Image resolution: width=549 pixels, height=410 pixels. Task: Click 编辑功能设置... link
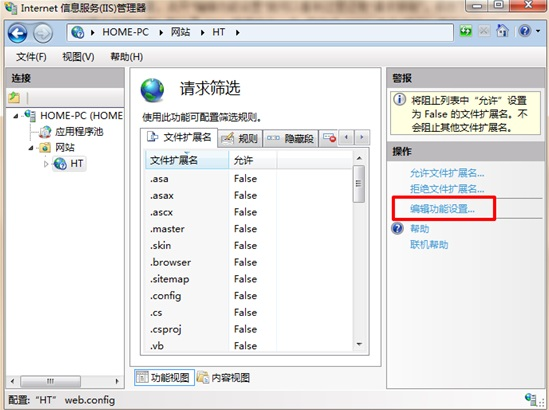[442, 209]
